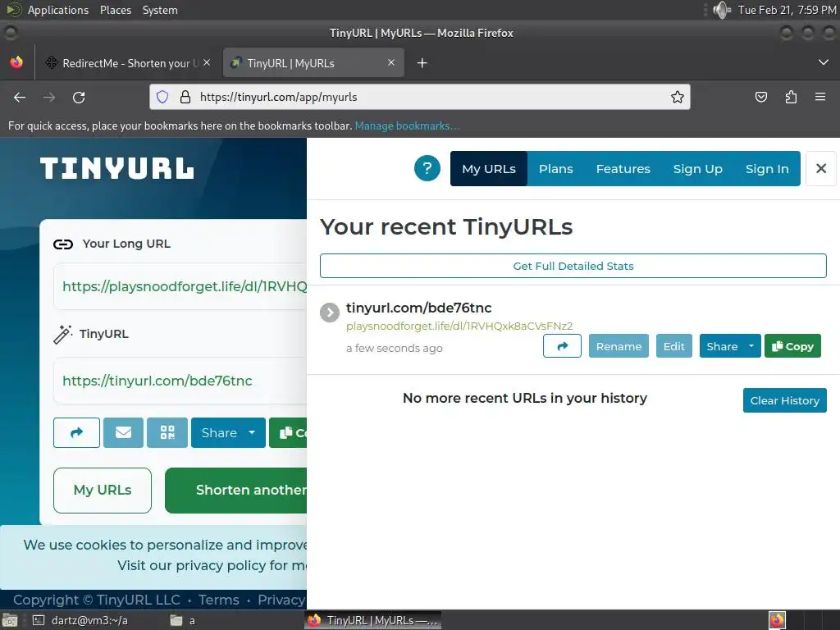Reload the current page
Image resolution: width=840 pixels, height=630 pixels.
(x=79, y=97)
